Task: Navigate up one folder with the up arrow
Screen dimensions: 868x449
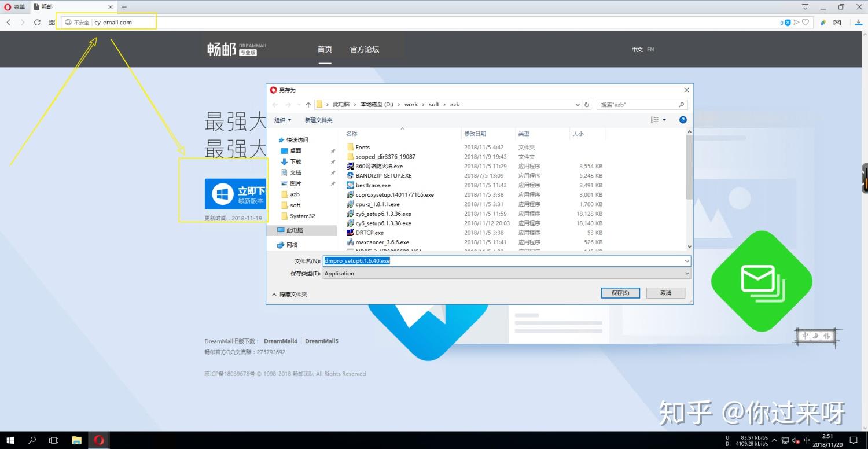Action: 308,104
